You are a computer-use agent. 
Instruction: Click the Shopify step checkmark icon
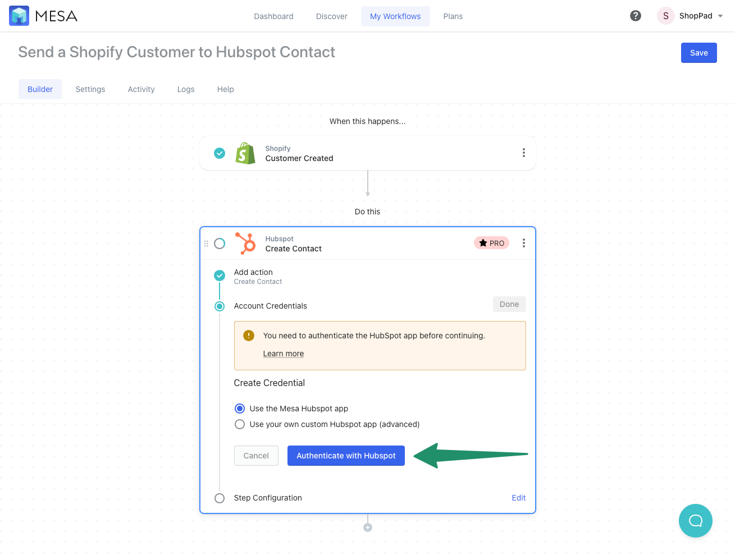[x=220, y=153]
